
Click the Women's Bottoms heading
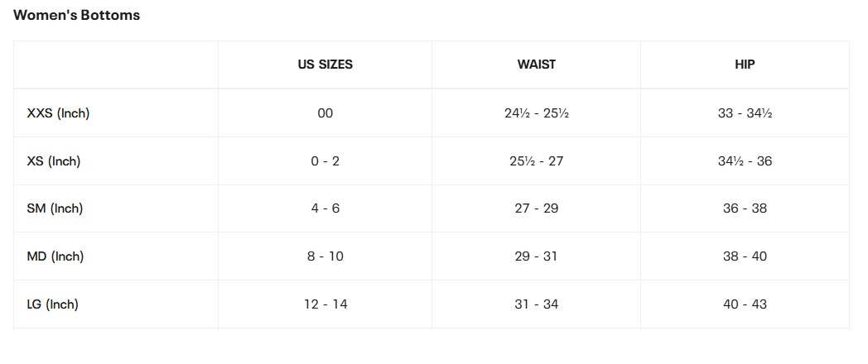(76, 15)
